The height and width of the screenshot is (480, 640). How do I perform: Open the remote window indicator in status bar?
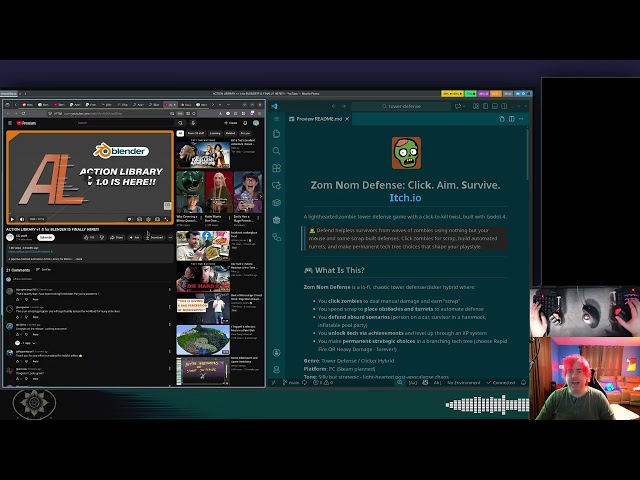[x=274, y=382]
